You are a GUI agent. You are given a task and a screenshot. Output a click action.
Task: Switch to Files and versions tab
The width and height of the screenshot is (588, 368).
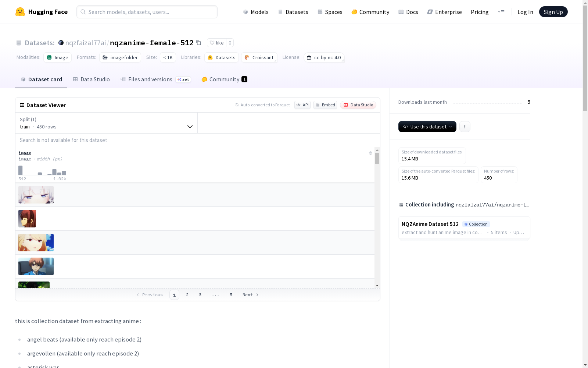tap(155, 79)
